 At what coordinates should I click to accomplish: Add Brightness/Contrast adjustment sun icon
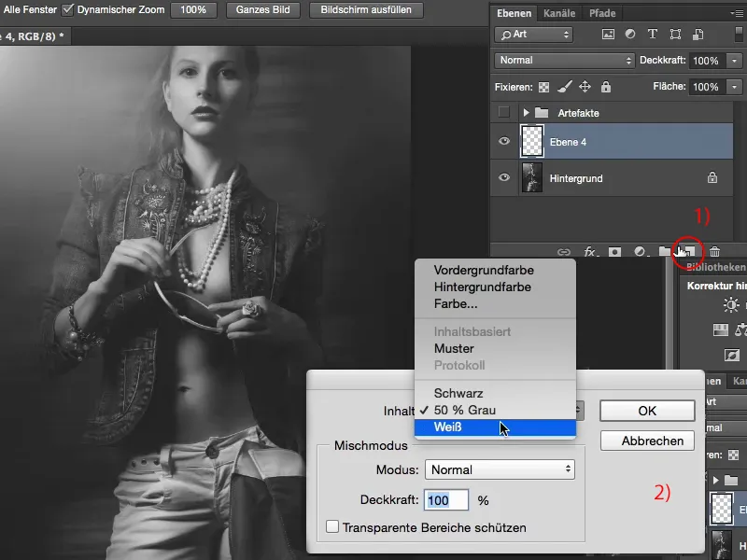(731, 305)
